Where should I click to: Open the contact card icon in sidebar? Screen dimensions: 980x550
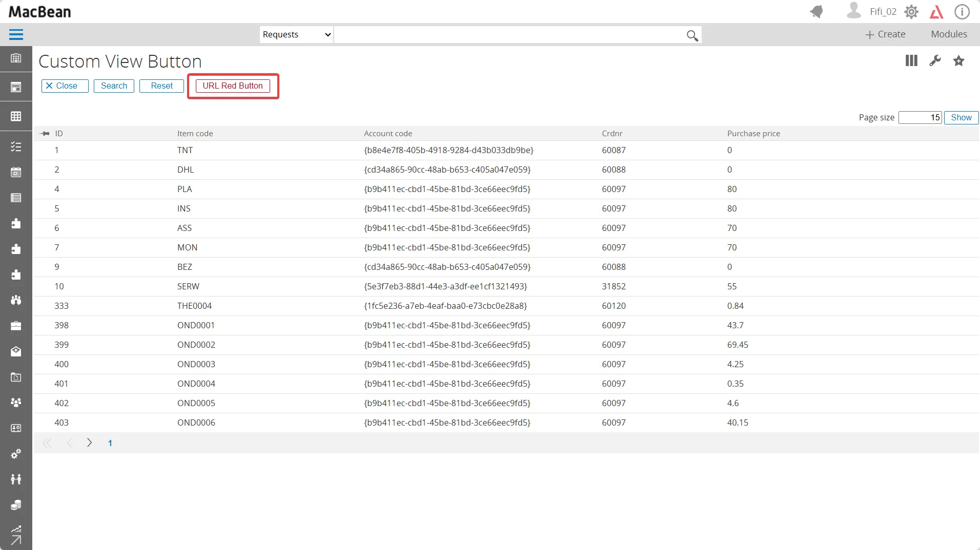point(16,428)
